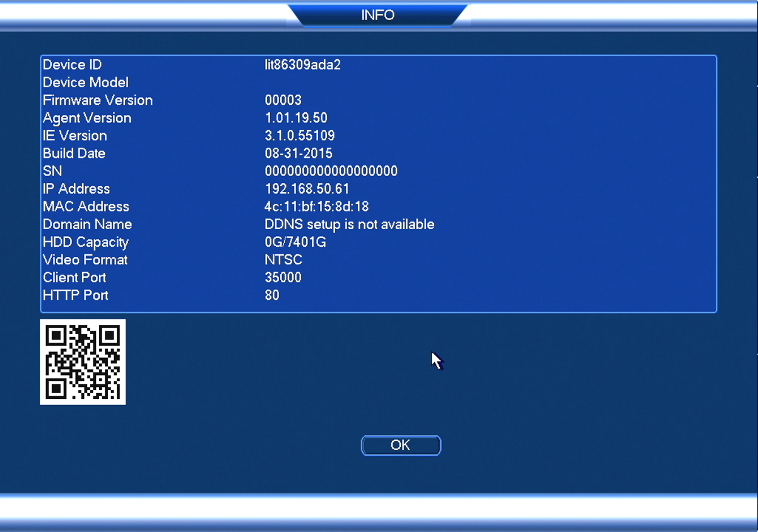This screenshot has height=532, width=758.
Task: Select the Device ID value lit86309ada2
Action: (x=303, y=65)
